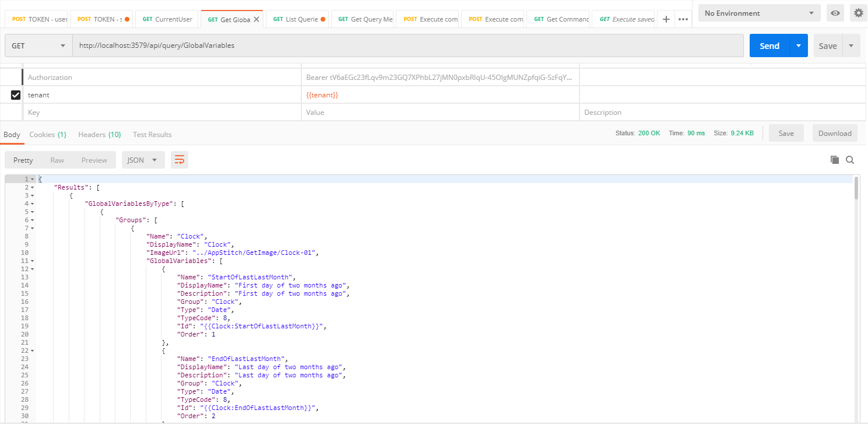Collapse the Results array at line 2

[32, 187]
